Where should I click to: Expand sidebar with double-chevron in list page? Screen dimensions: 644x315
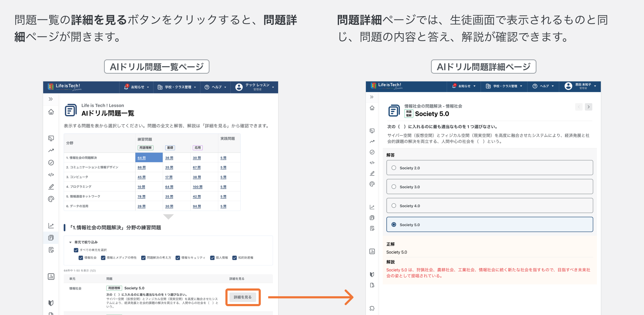(x=51, y=99)
